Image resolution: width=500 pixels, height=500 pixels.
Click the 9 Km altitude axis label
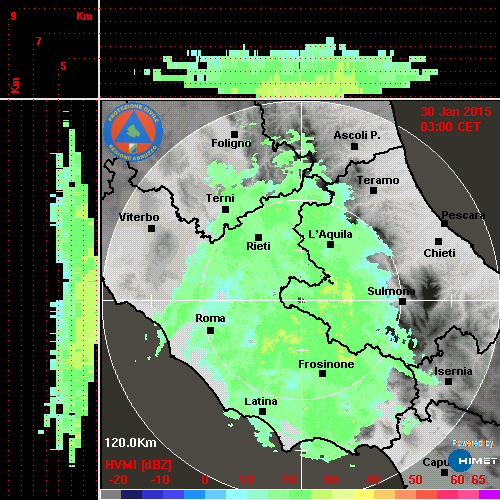click(13, 16)
